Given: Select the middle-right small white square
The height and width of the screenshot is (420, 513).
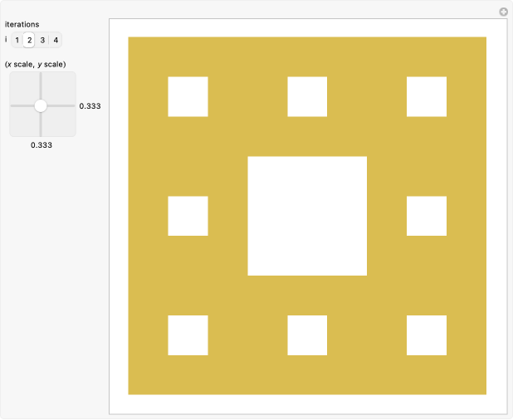Looking at the screenshot, I should [427, 216].
